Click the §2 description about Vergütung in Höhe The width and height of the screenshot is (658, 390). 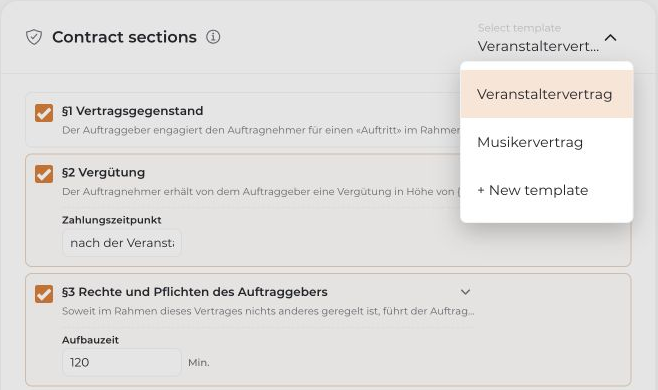point(261,191)
